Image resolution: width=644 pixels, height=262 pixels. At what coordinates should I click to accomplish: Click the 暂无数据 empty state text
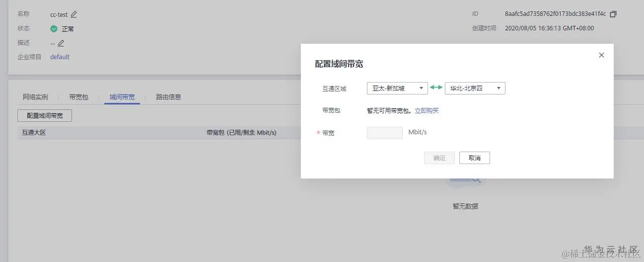click(x=465, y=206)
